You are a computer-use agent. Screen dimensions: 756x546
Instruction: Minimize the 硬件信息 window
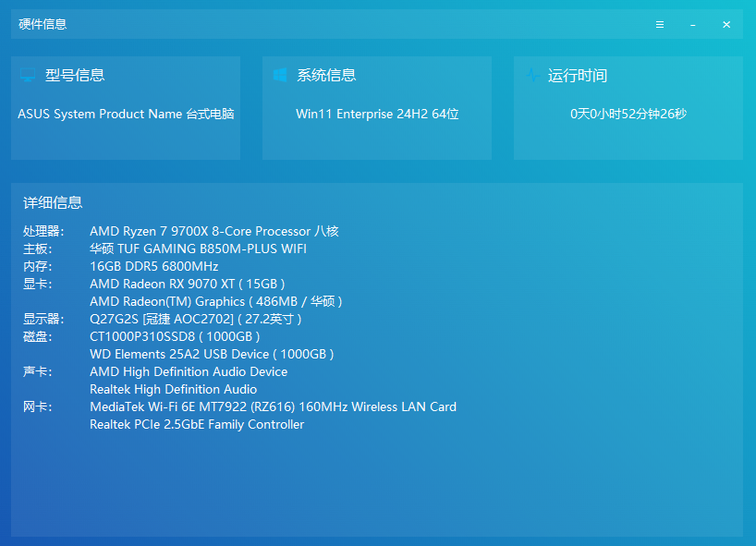tap(693, 25)
